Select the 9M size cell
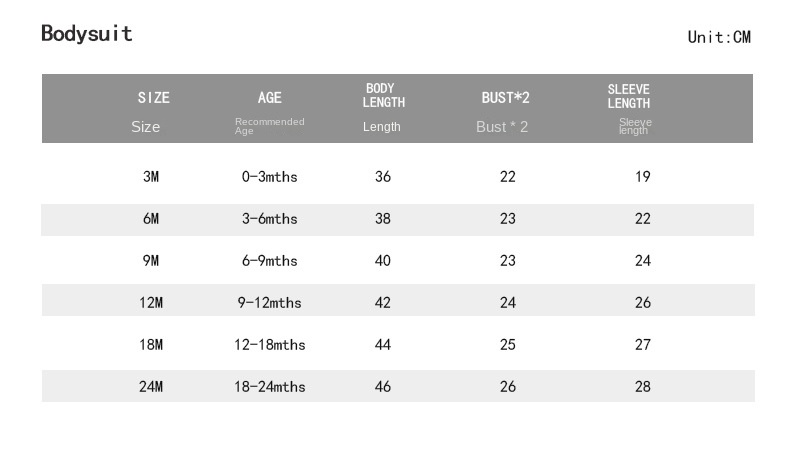800x470 pixels. (x=151, y=261)
